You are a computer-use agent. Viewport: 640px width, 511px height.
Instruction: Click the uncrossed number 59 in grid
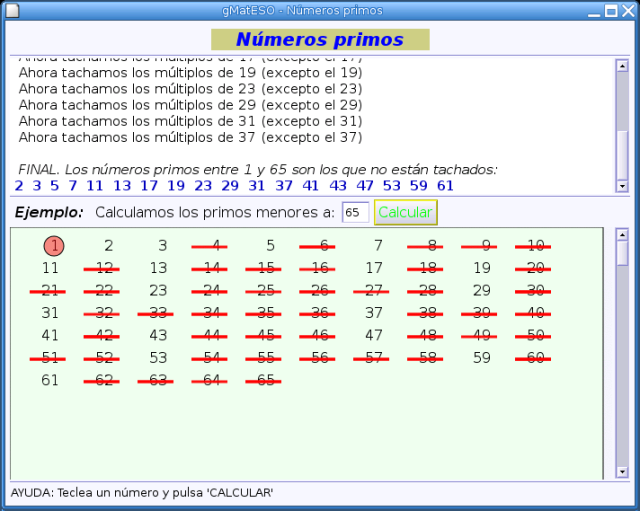pyautogui.click(x=482, y=357)
